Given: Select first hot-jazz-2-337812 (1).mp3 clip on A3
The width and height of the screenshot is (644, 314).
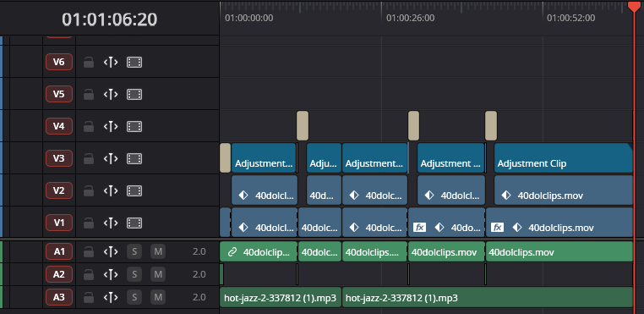Looking at the screenshot, I should coord(281,297).
